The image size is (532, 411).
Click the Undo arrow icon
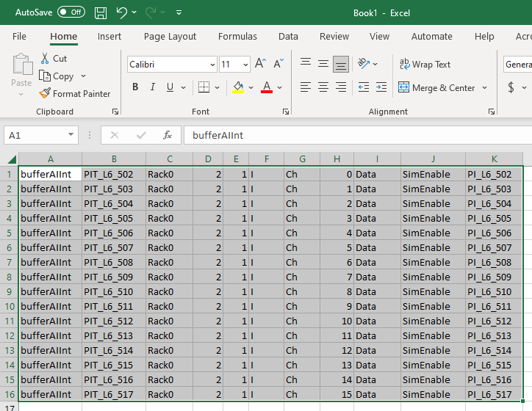(x=122, y=12)
